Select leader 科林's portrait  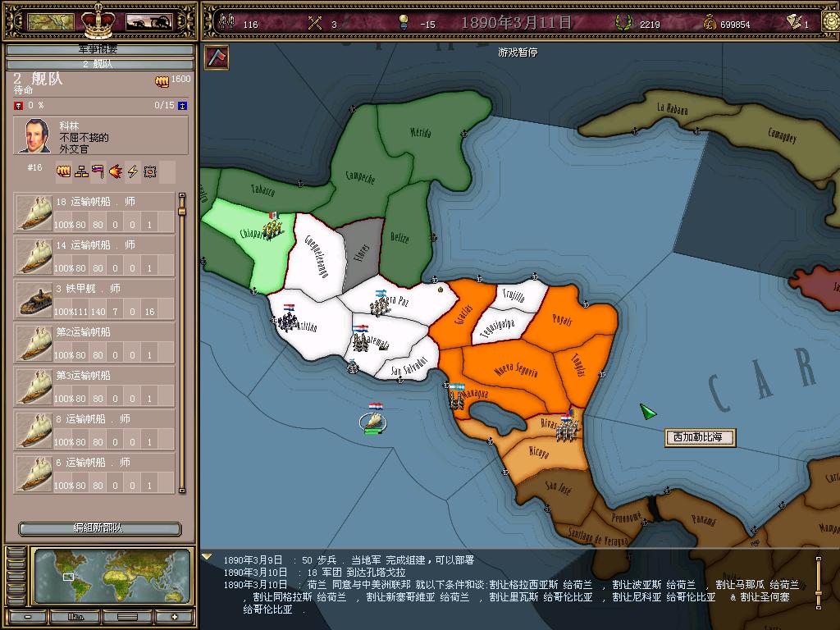(34, 136)
